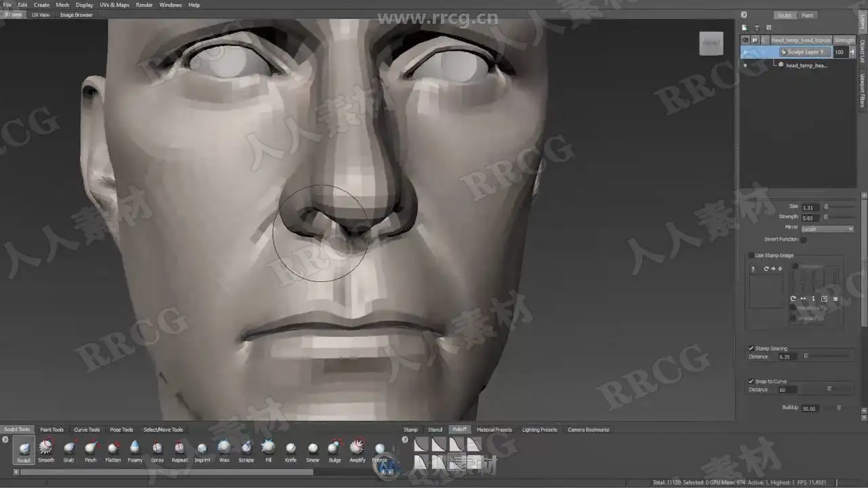Collapse the right panel with arrow button
868x488 pixels.
coord(744,14)
